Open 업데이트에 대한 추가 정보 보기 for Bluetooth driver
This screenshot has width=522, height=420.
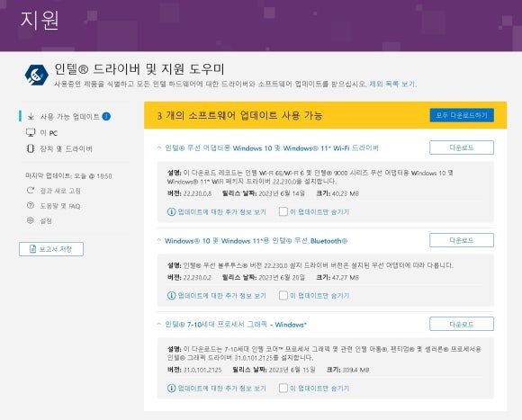tap(221, 296)
